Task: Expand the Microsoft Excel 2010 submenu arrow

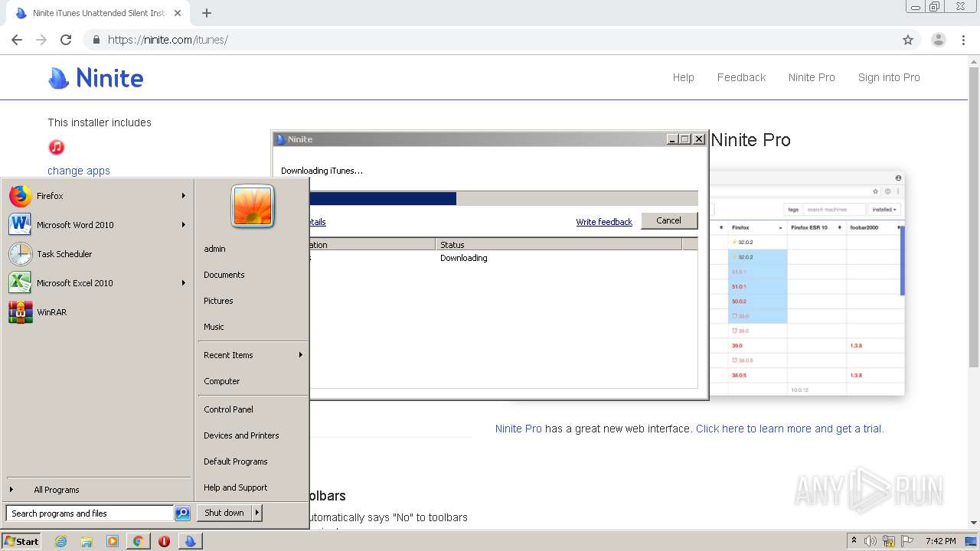Action: (184, 283)
